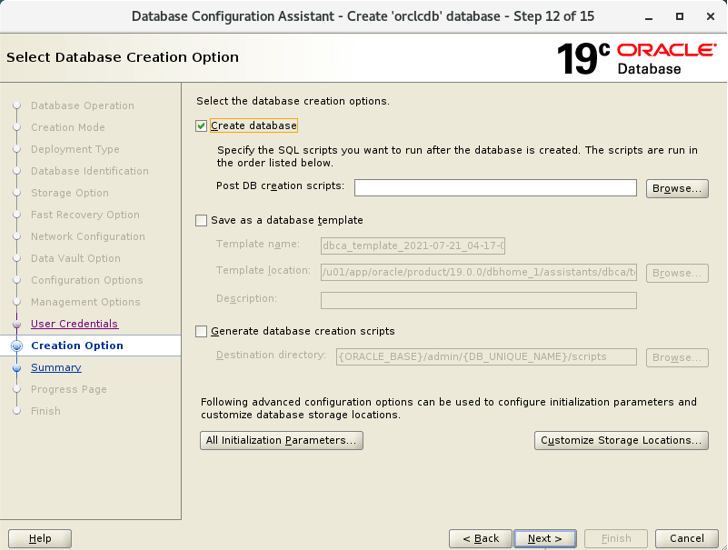Jump to the Summary step link
The height and width of the screenshot is (550, 728).
[x=56, y=368]
